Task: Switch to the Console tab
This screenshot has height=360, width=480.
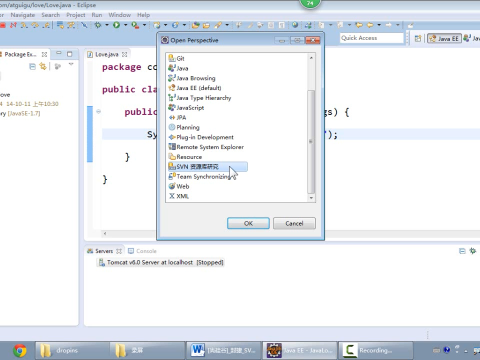Action: [x=142, y=251]
